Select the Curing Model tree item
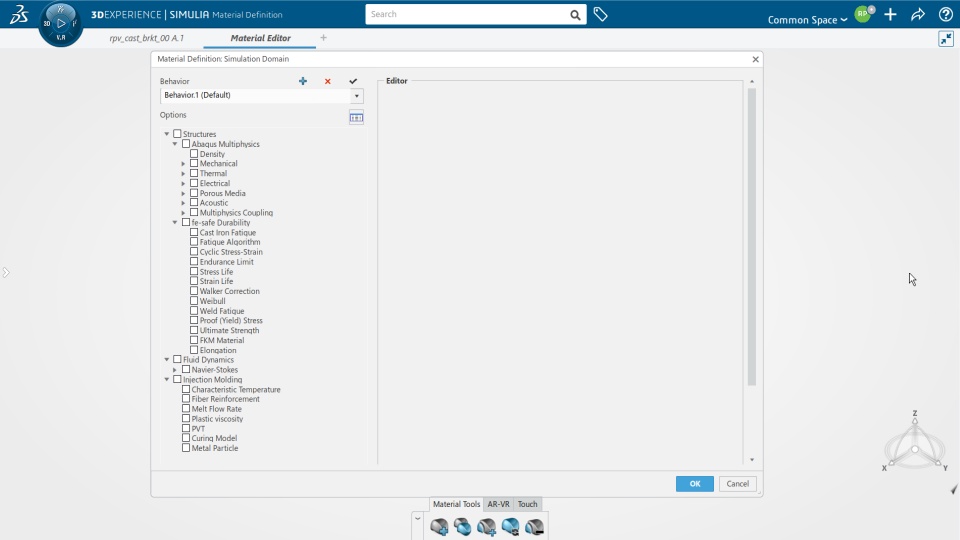Screen dimensions: 960x540 pos(214,438)
